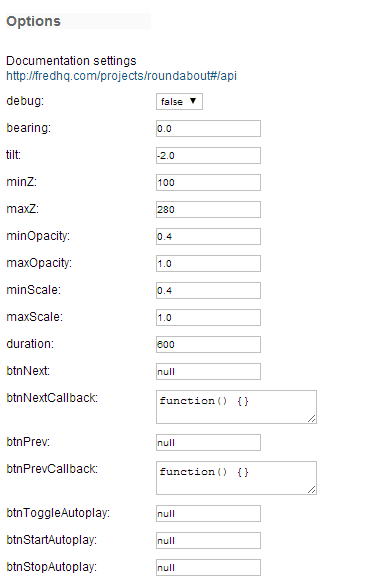This screenshot has height=582, width=384.
Task: Select the maxZ value field
Action: (208, 209)
